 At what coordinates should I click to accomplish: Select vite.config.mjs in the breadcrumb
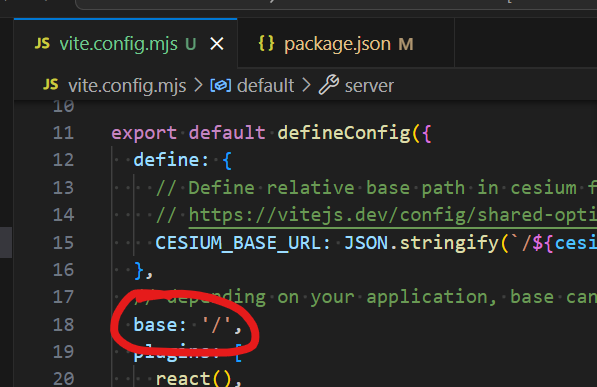[127, 86]
